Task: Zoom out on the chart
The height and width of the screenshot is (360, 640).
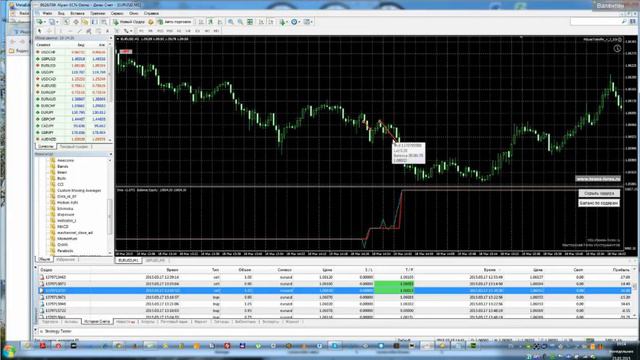Action: coord(240,22)
